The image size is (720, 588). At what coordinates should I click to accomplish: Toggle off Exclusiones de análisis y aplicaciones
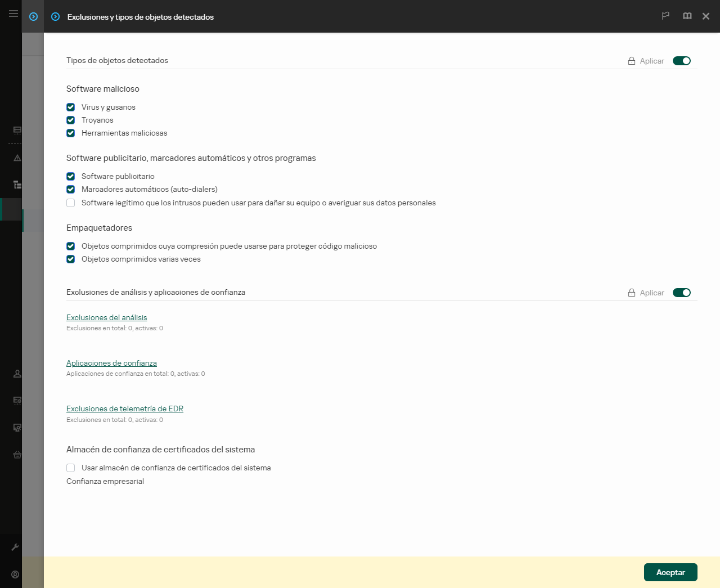pos(682,293)
